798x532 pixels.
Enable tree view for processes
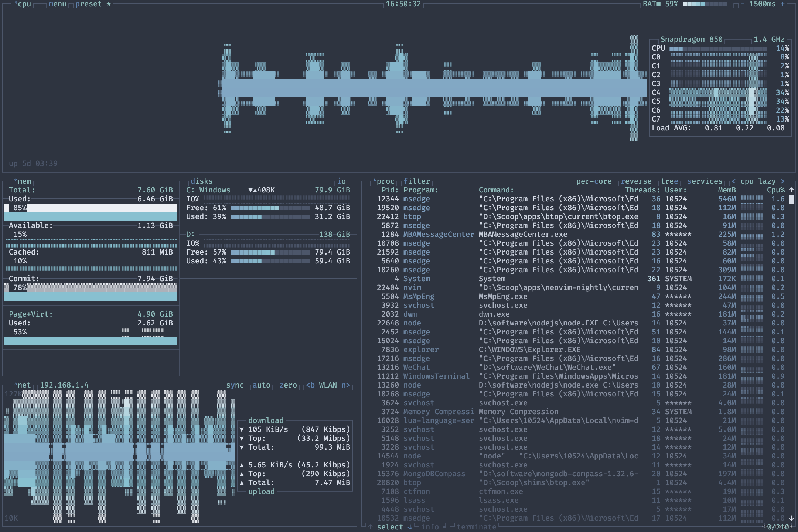click(669, 181)
